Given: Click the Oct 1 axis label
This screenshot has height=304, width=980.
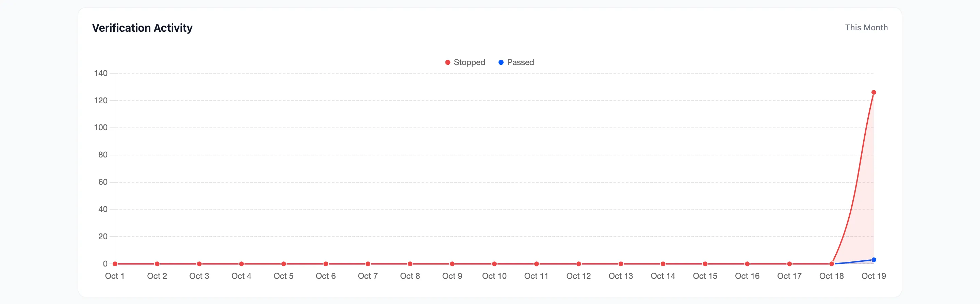Looking at the screenshot, I should (x=115, y=276).
